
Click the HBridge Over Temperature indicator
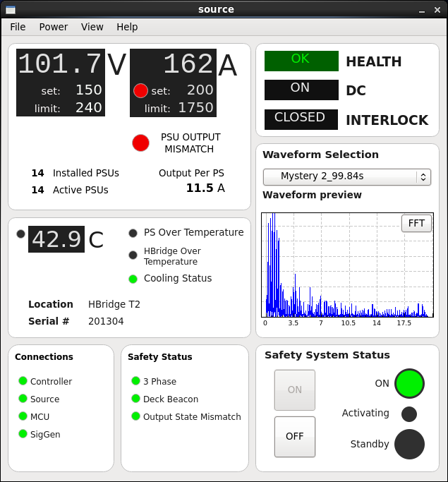133,255
